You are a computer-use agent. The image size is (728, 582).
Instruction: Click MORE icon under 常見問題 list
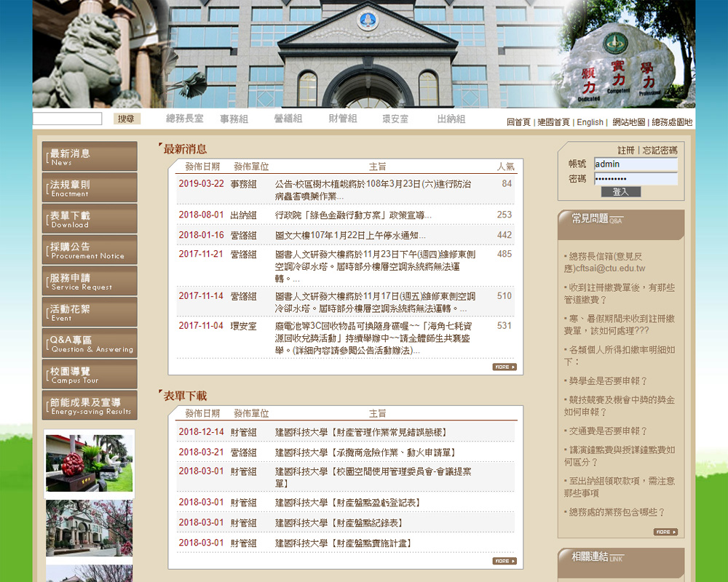665,532
